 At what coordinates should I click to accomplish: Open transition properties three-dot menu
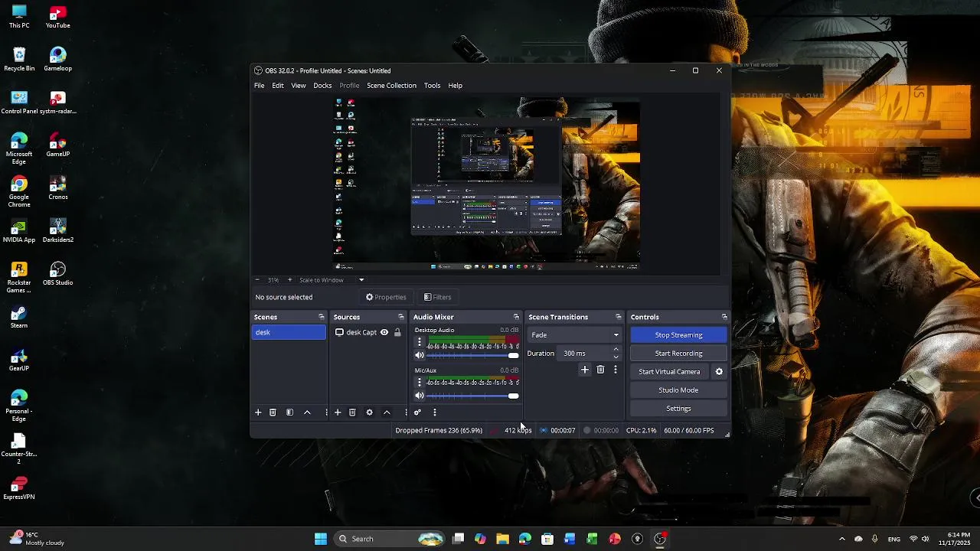(615, 370)
